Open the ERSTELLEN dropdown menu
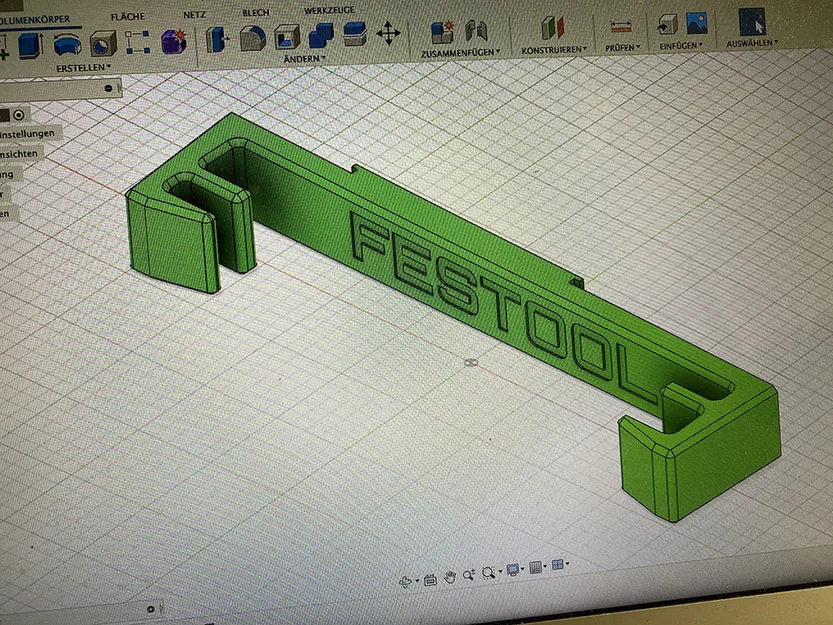 [83, 68]
